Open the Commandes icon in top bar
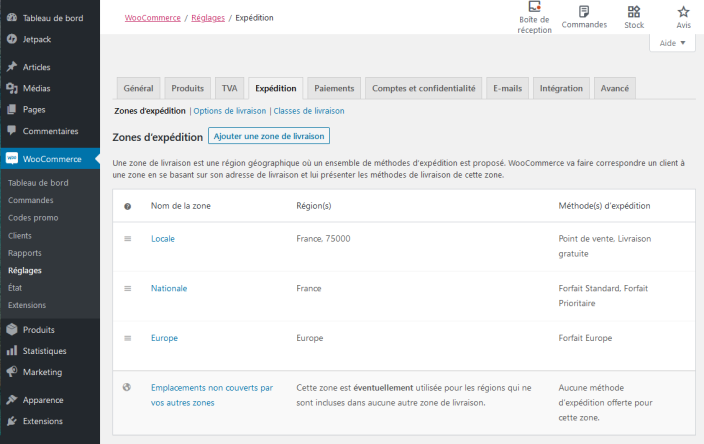 [x=584, y=17]
